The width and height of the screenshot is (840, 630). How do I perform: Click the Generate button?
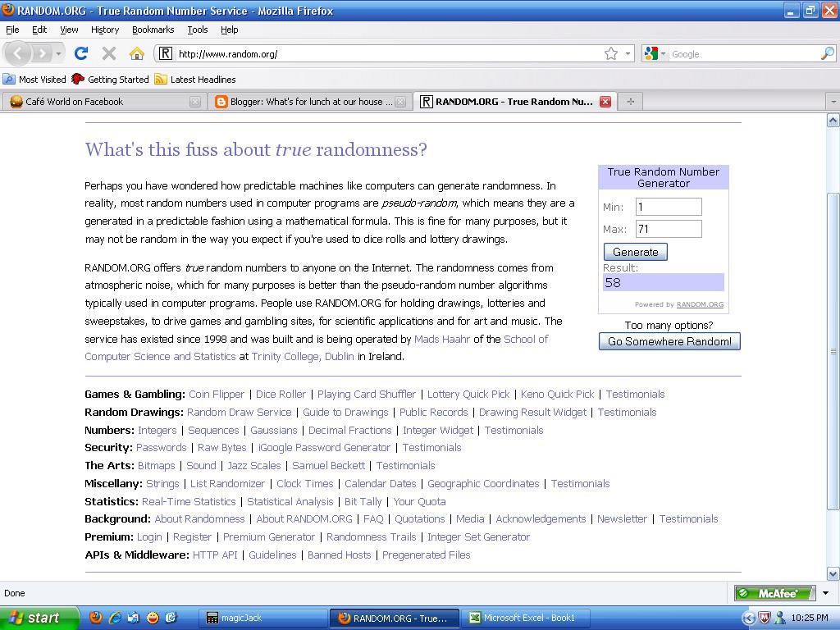[x=636, y=252]
